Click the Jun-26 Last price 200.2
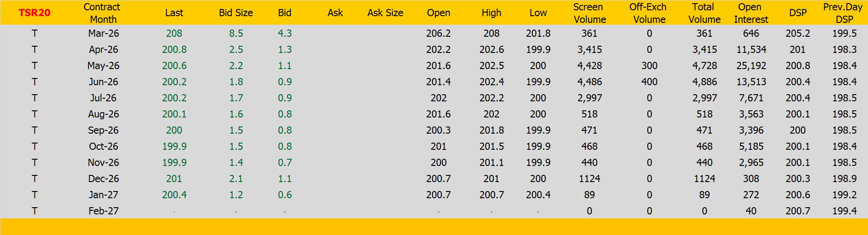The width and height of the screenshot is (868, 235). tap(174, 82)
